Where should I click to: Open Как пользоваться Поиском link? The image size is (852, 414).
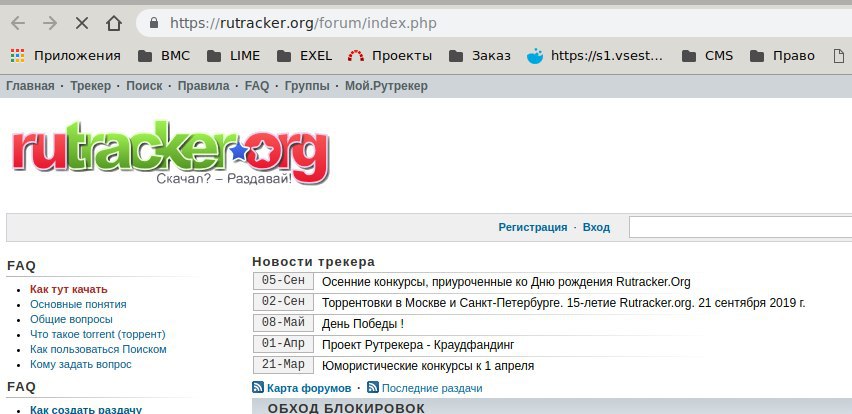point(98,349)
